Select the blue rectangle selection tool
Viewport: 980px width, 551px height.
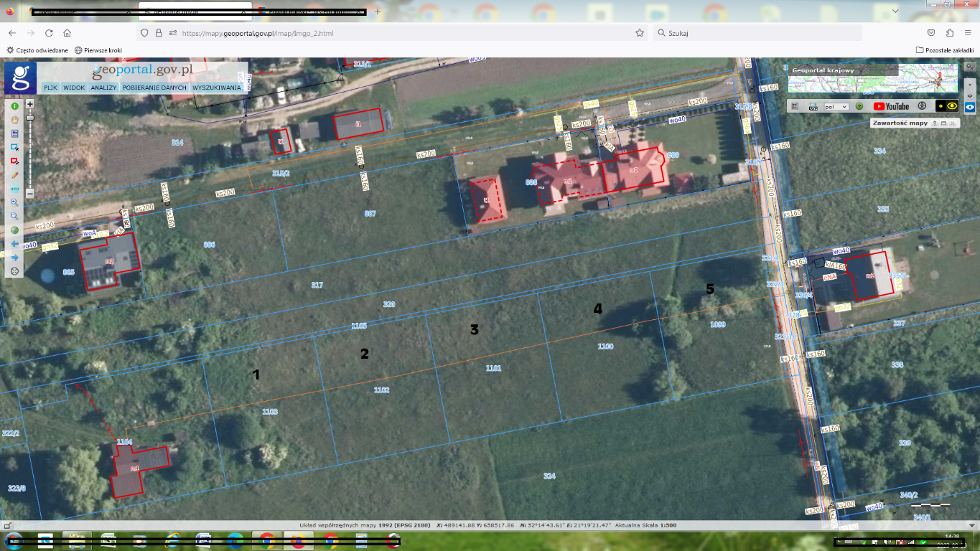[14, 147]
